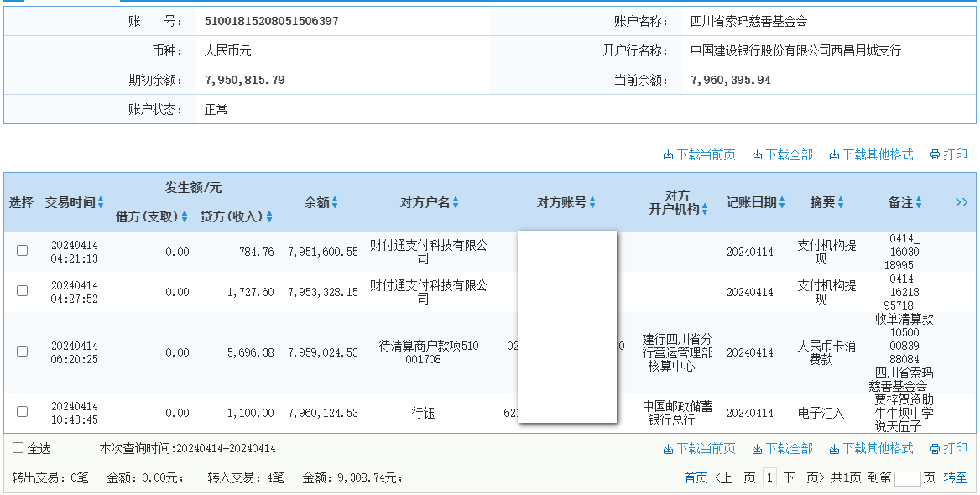Sort by 余额 column arrows
The image size is (980, 495).
(335, 202)
